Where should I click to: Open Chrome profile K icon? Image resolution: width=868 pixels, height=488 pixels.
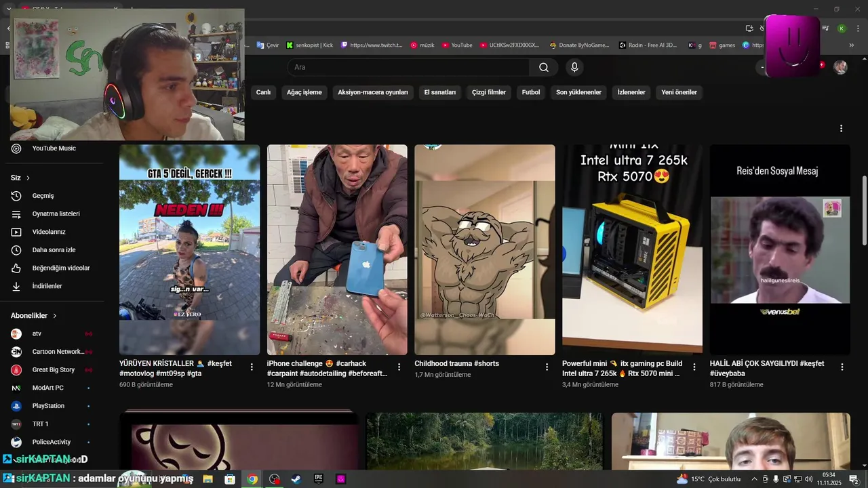coord(842,28)
